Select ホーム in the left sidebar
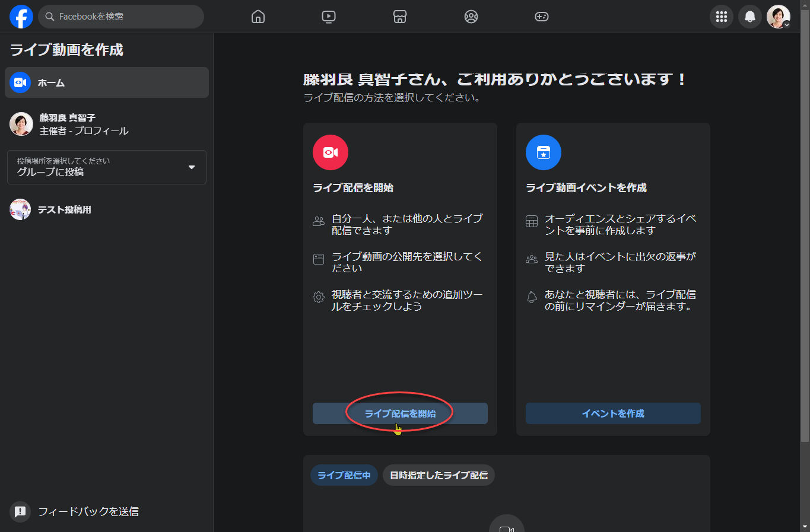 (107, 82)
